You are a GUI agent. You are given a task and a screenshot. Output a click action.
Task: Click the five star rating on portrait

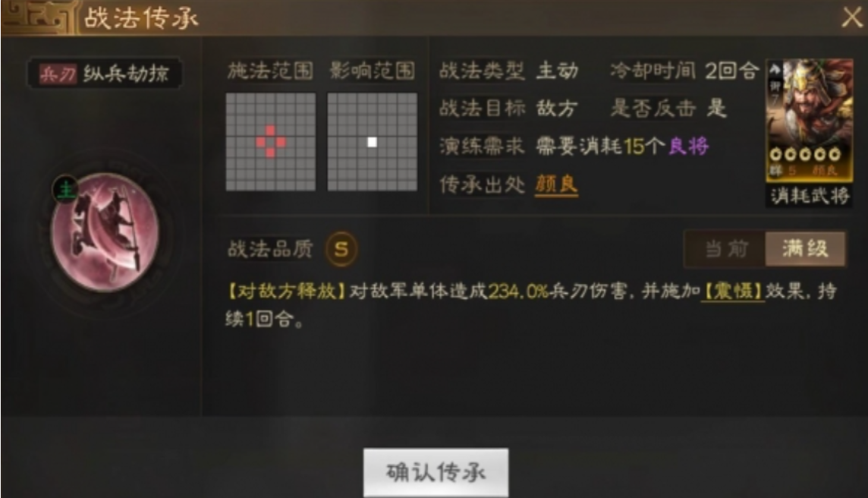(x=806, y=155)
